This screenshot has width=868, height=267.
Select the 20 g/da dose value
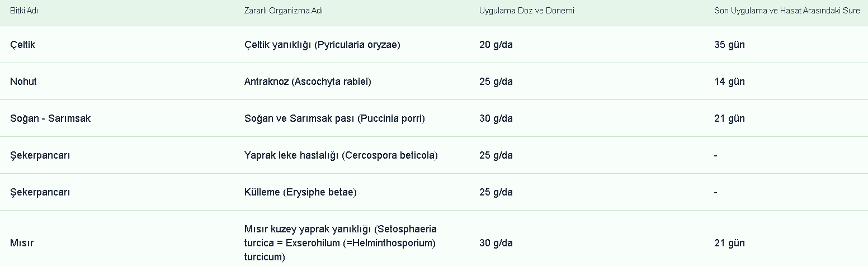coord(496,45)
